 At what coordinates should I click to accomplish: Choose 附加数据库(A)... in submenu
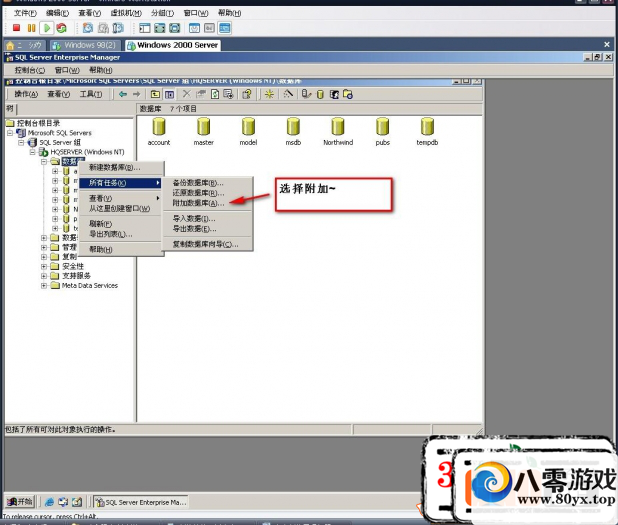[x=207, y=203]
